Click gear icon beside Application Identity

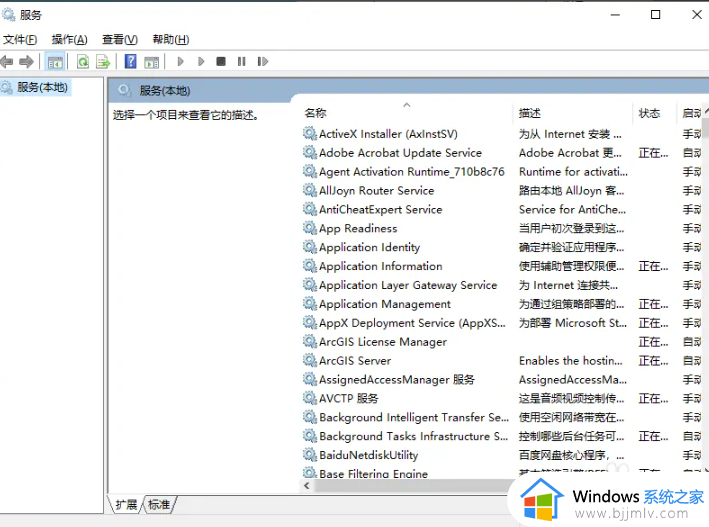pos(310,247)
